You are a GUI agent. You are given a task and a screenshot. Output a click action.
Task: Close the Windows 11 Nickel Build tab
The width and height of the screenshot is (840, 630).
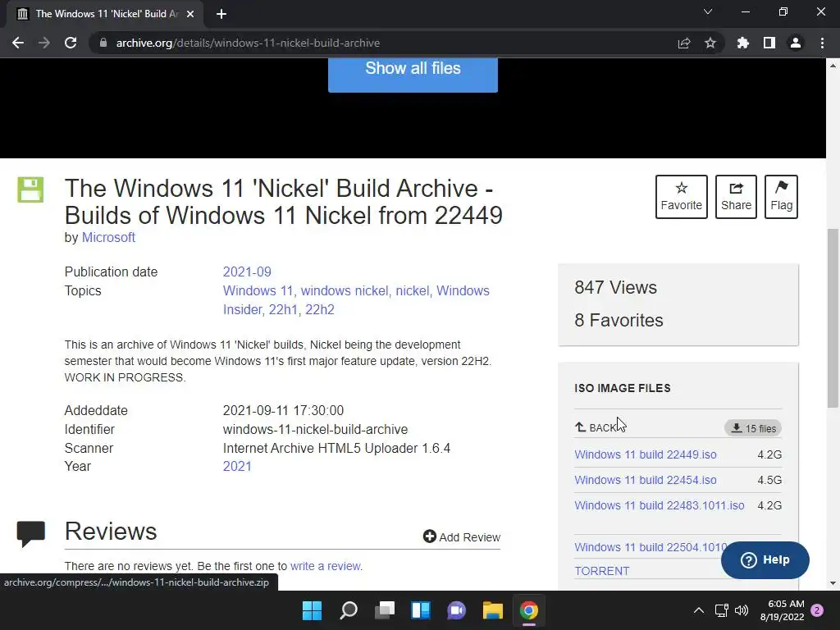click(190, 14)
